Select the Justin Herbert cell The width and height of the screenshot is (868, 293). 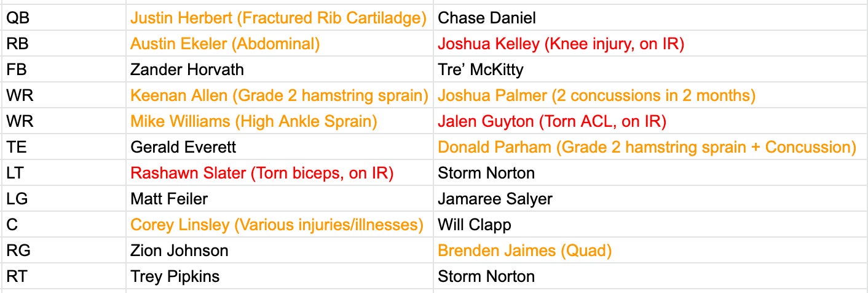point(278,18)
